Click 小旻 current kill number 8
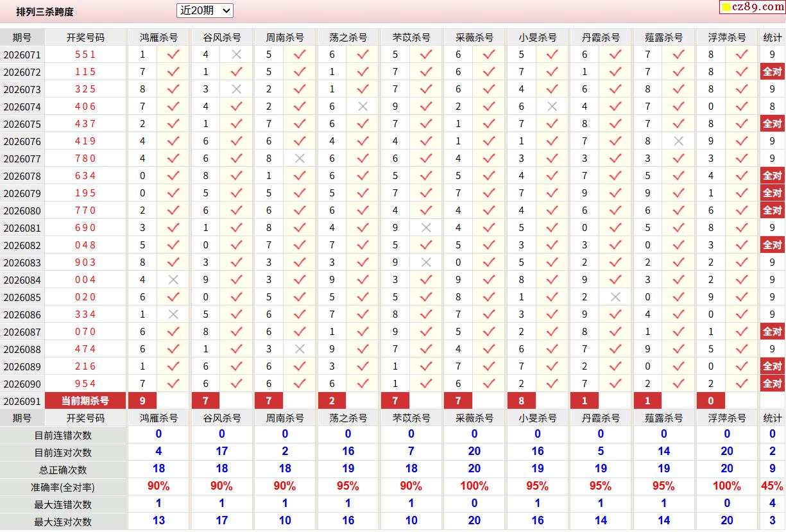This screenshot has width=786, height=532. (521, 401)
